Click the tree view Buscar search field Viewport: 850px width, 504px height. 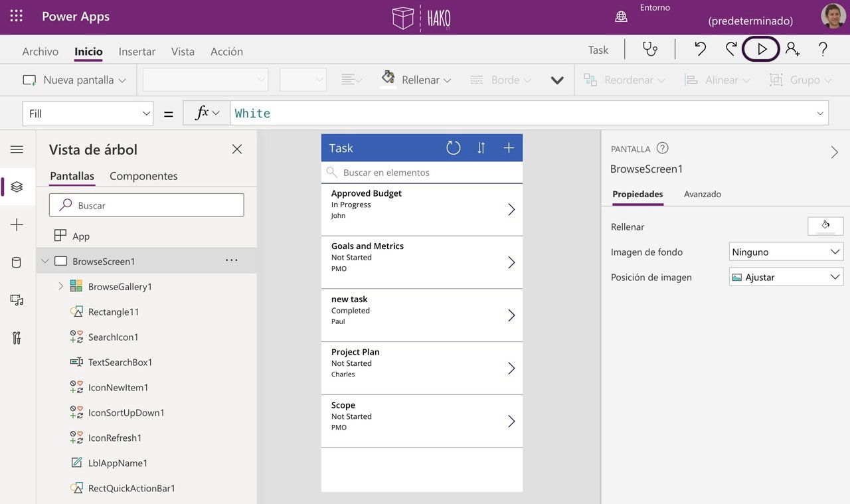click(x=146, y=205)
